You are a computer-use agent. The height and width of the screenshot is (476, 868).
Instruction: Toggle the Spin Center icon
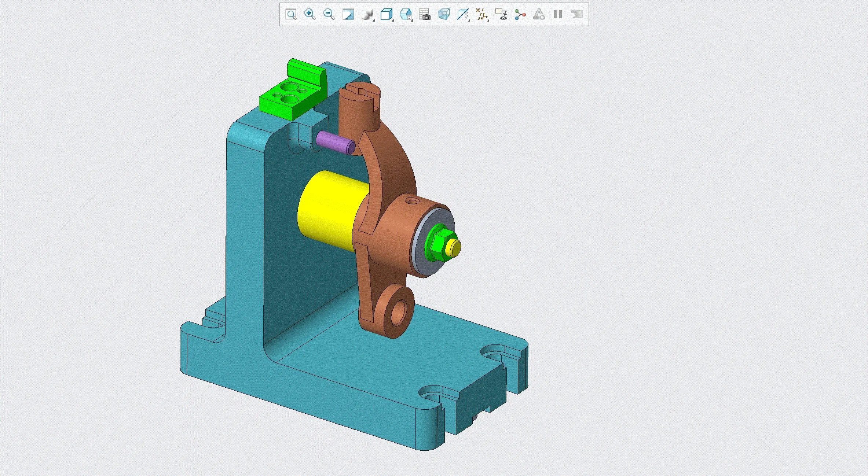[x=520, y=15]
